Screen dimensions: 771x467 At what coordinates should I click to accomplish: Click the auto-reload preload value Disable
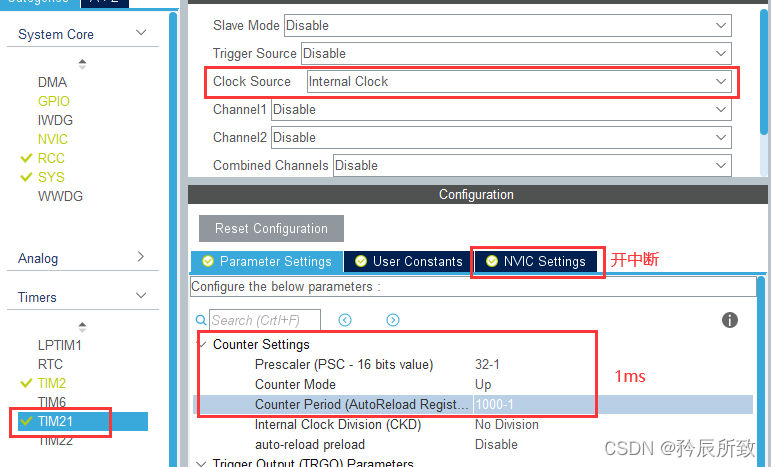point(496,445)
